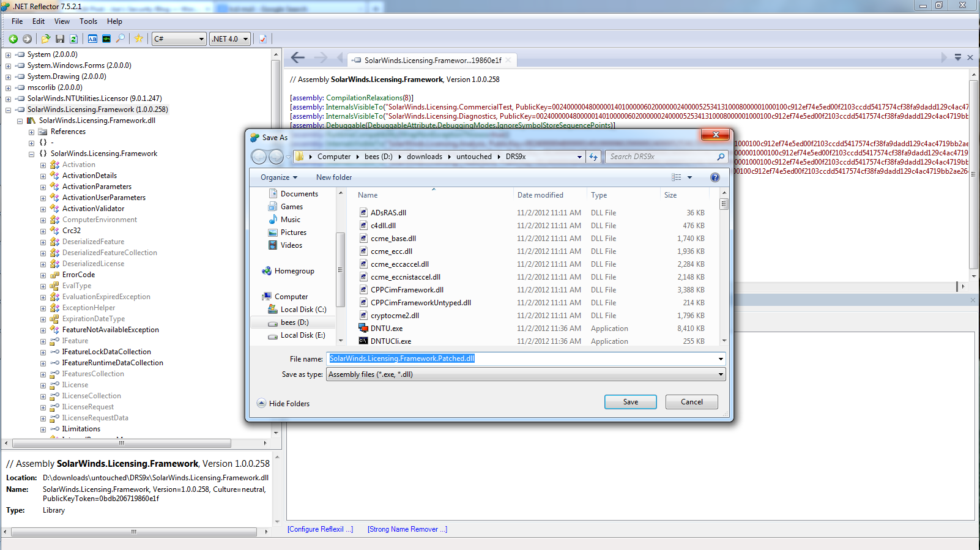Screen dimensions: 980x550
Task: Open the Edit menu
Action: [x=39, y=21]
